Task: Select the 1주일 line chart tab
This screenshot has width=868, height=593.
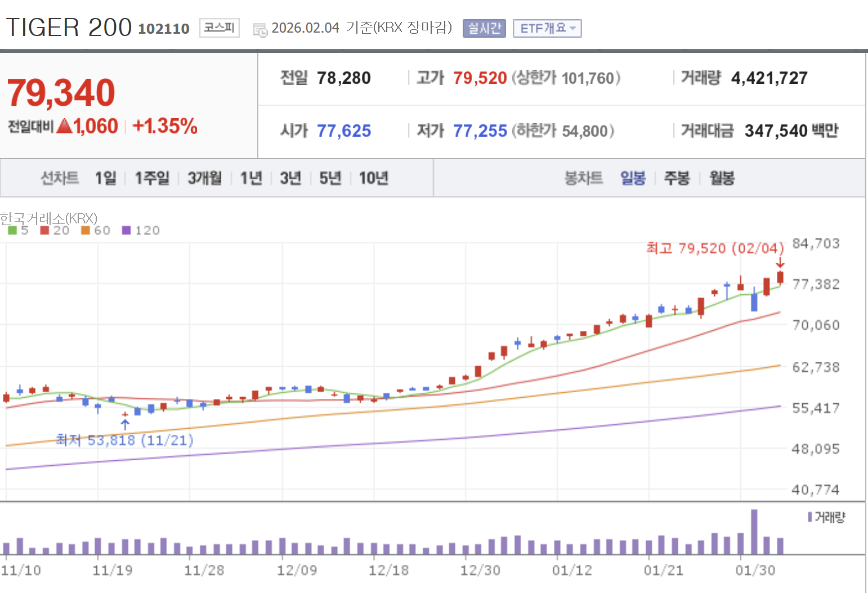Action: pos(152,178)
